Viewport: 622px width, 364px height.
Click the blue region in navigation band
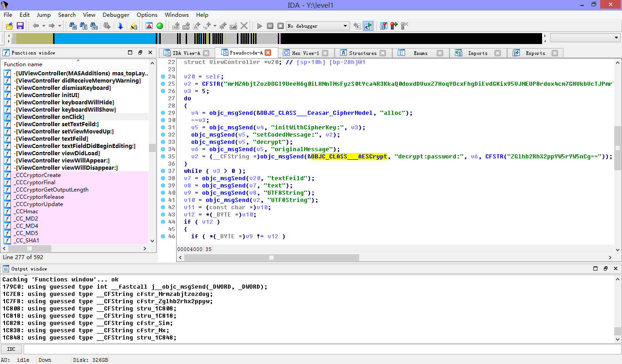click(x=104, y=38)
